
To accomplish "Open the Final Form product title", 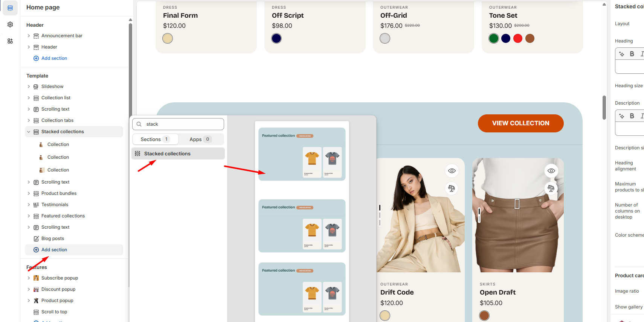I will pos(180,15).
